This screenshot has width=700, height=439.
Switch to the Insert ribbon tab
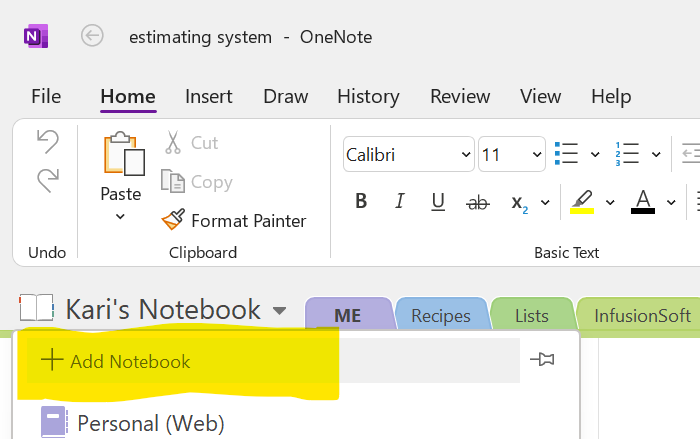point(209,96)
